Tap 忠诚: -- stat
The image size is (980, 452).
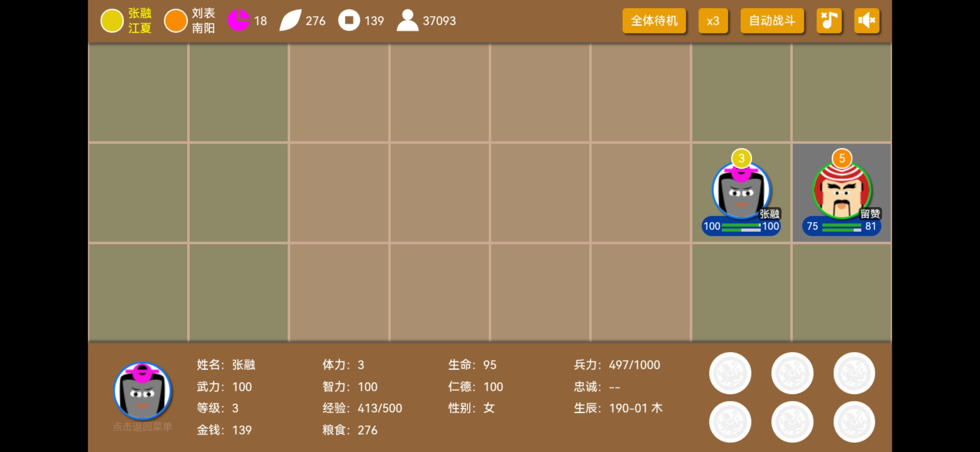(x=597, y=387)
